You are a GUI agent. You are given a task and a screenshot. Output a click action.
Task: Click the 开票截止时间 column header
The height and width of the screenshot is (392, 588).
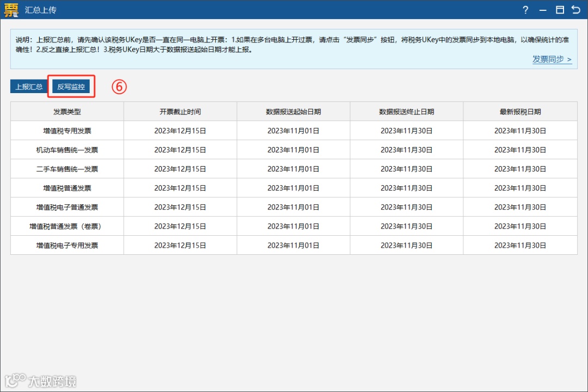(x=180, y=112)
